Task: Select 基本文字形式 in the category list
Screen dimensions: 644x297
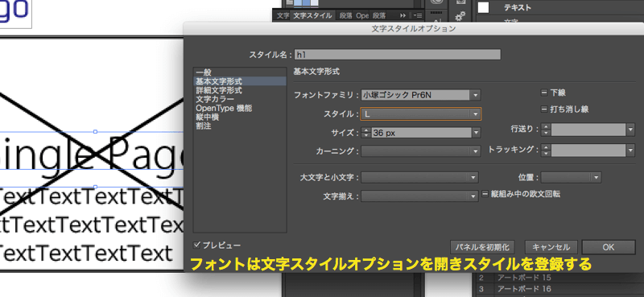Action: pyautogui.click(x=240, y=81)
